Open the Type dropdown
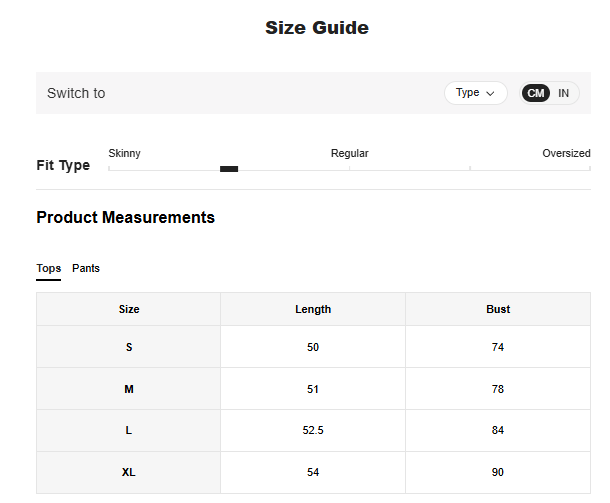The width and height of the screenshot is (610, 503). click(x=475, y=93)
